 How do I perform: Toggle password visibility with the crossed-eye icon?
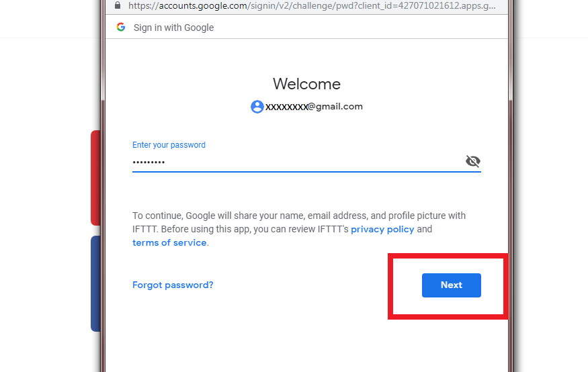tap(473, 161)
